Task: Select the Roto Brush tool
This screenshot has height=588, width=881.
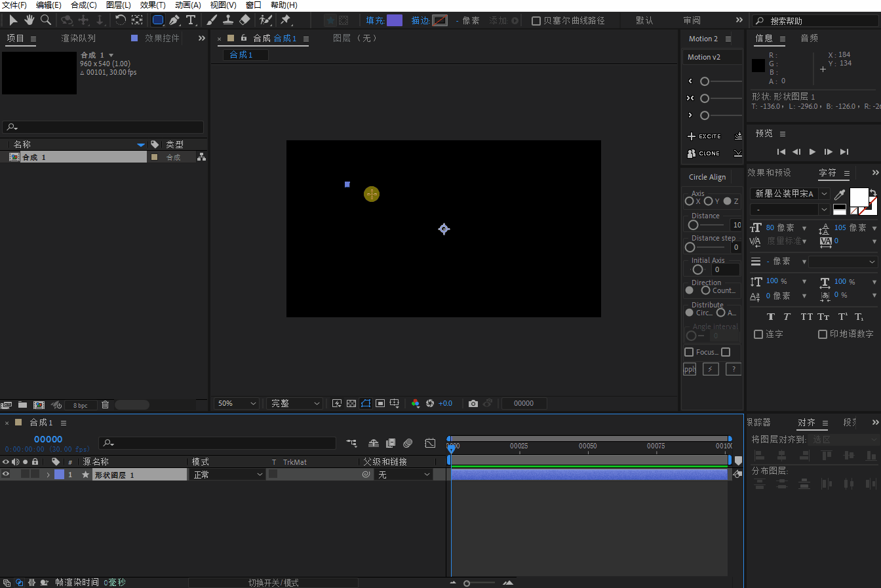Action: tap(265, 20)
